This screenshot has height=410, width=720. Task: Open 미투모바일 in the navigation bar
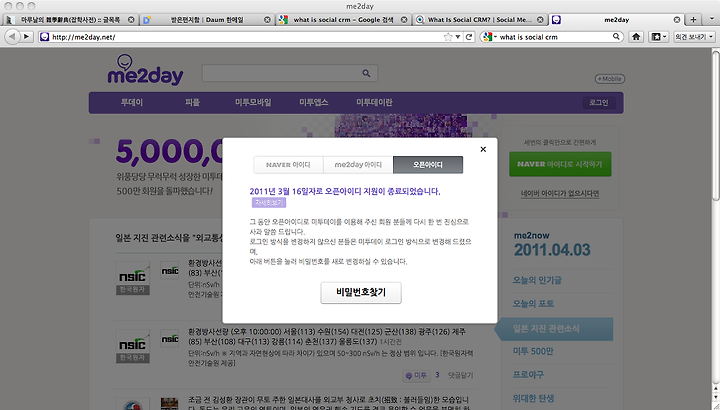[253, 102]
